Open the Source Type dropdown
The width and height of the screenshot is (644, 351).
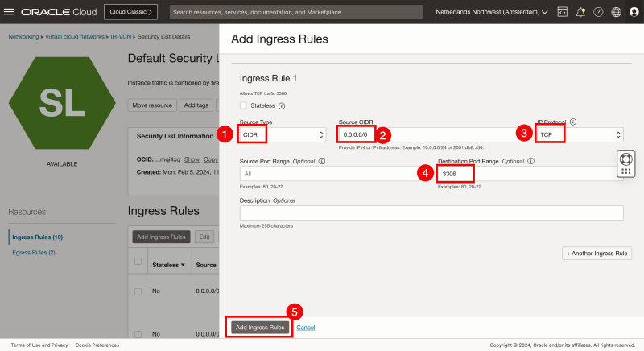click(x=282, y=135)
